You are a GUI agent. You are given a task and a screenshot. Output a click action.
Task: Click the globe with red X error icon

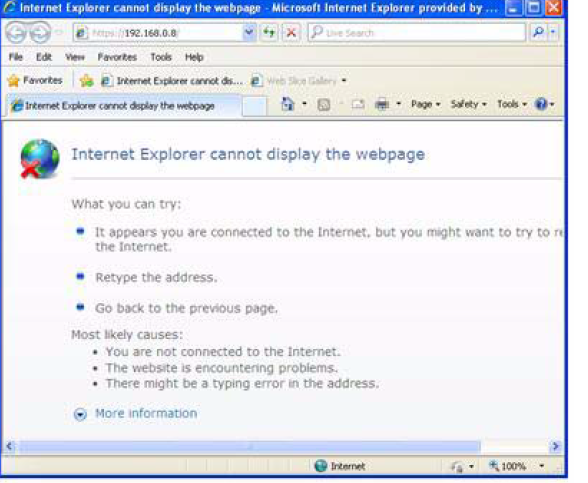click(39, 159)
